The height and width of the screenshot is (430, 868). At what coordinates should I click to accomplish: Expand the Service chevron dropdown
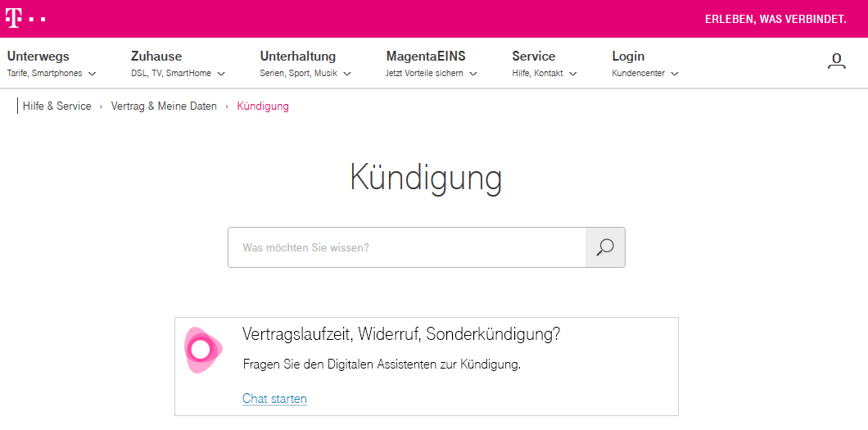pos(573,74)
